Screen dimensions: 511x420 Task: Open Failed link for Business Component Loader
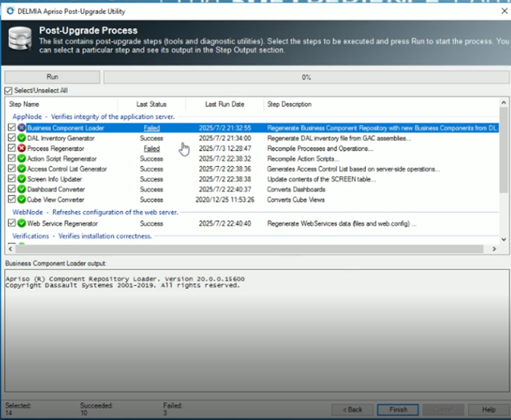point(151,128)
